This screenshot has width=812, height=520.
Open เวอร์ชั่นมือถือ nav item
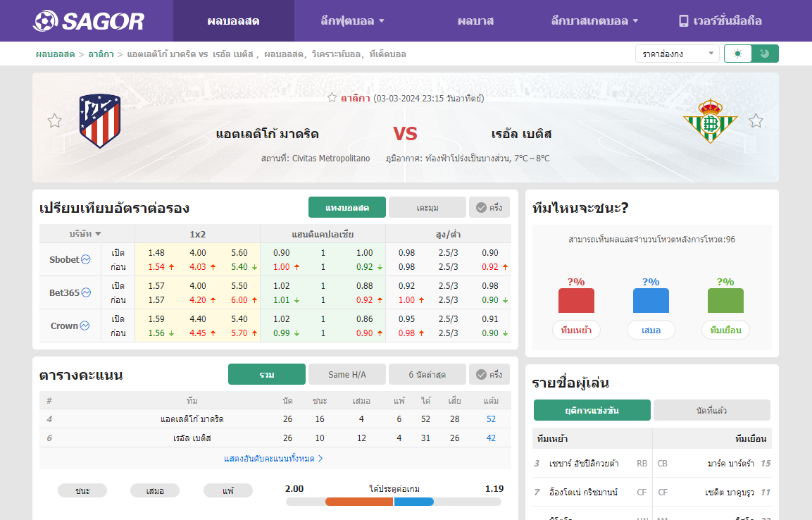tap(720, 20)
